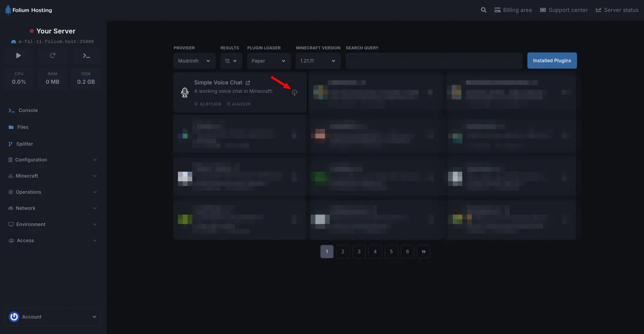
Task: Click the server start (play) icon
Action: 19,56
